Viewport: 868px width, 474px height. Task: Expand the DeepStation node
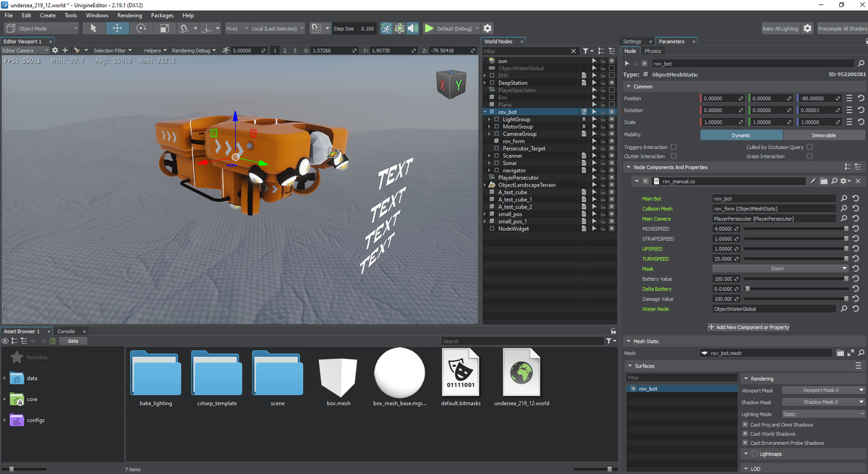pyautogui.click(x=486, y=83)
